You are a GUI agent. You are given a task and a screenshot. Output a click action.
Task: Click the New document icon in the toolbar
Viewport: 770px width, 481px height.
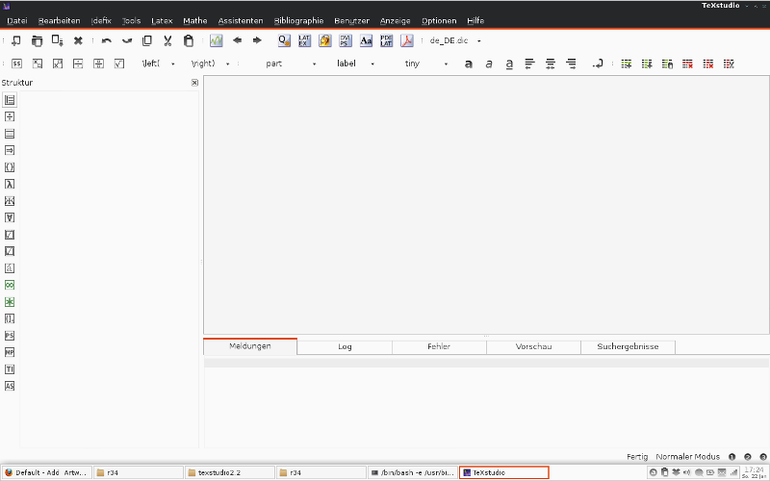point(16,41)
